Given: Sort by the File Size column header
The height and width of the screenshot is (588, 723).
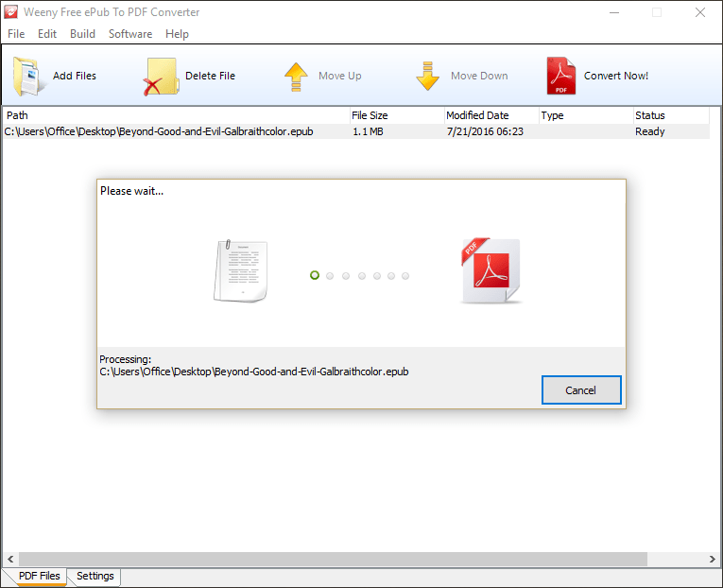Looking at the screenshot, I should coord(397,115).
